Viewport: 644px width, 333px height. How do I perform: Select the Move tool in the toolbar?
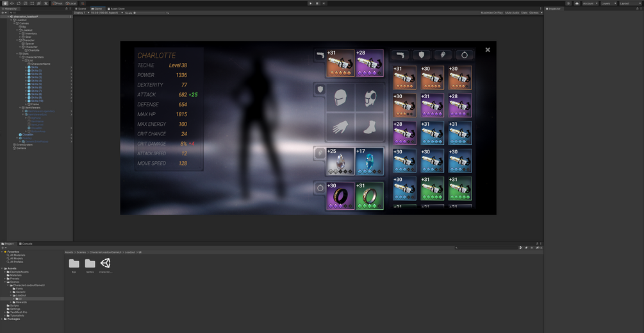coord(12,3)
